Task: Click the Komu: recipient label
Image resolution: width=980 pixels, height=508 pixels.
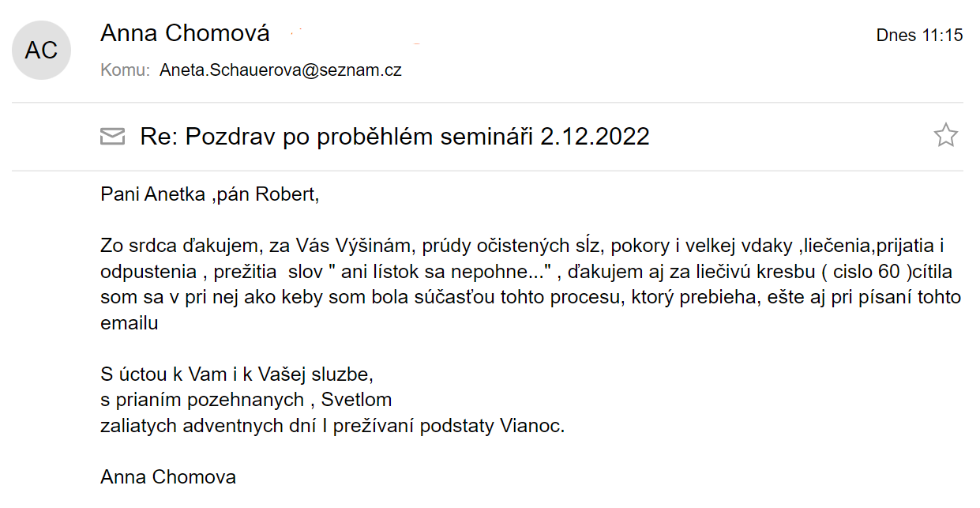Action: pos(126,70)
